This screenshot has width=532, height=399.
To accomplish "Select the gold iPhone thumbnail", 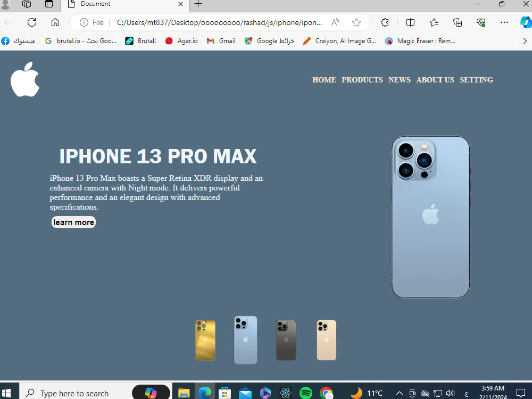I will pyautogui.click(x=205, y=340).
